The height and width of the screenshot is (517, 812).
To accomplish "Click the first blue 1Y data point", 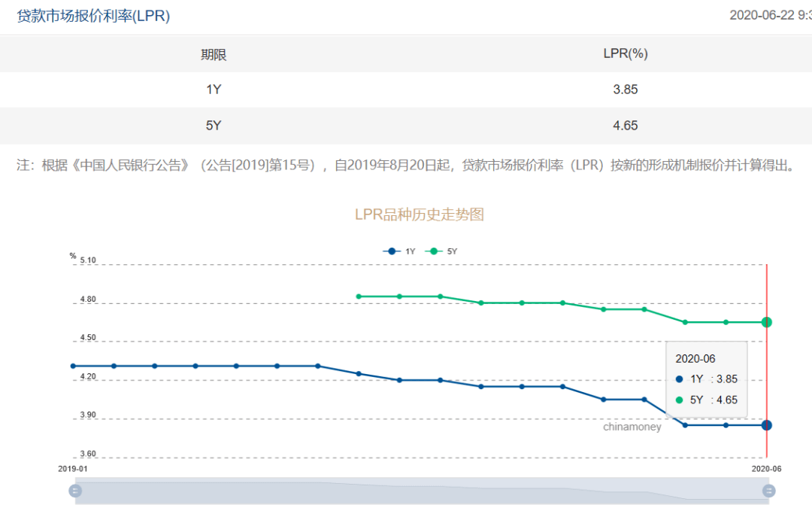I will [x=73, y=366].
